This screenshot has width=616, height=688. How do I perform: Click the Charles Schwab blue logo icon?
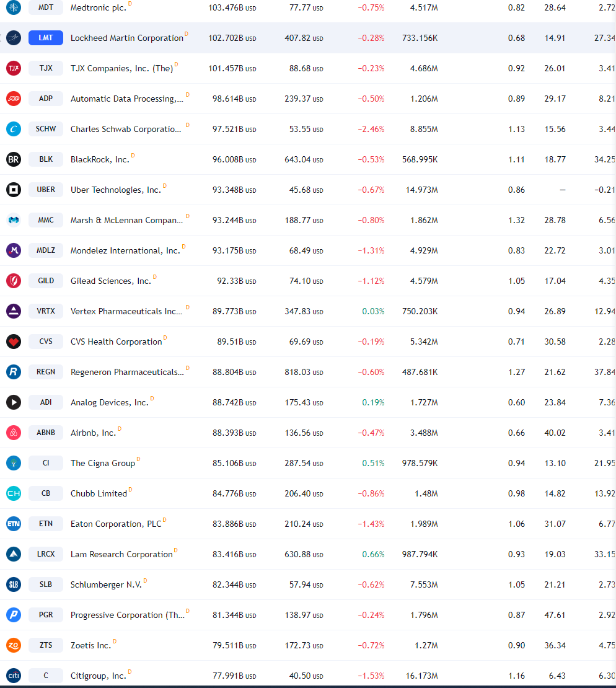tap(14, 129)
